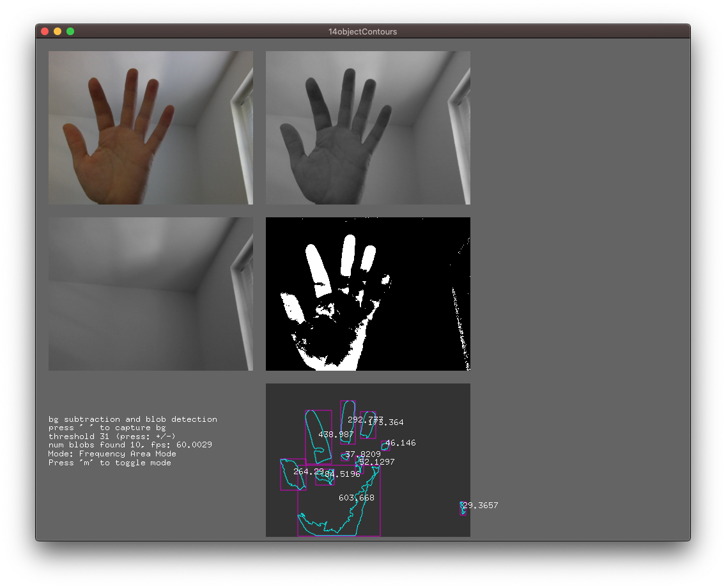Click the 'threshold 31' text line
Screen dimensions: 726x588
112,437
